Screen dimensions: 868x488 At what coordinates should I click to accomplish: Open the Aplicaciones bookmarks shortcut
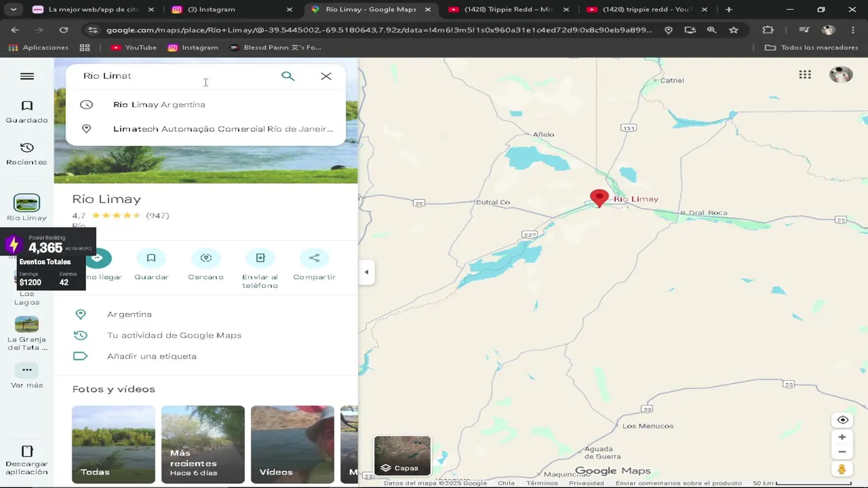tap(39, 47)
